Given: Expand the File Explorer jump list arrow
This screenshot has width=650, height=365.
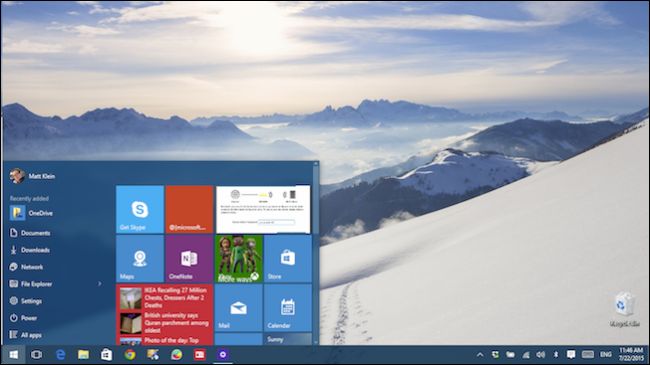Looking at the screenshot, I should pos(99,284).
